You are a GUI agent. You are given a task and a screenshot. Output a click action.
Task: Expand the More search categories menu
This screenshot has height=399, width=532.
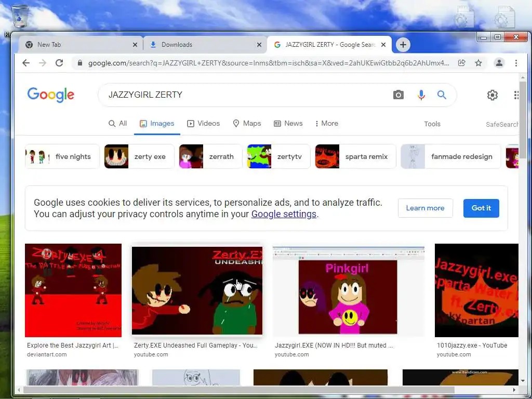(326, 124)
